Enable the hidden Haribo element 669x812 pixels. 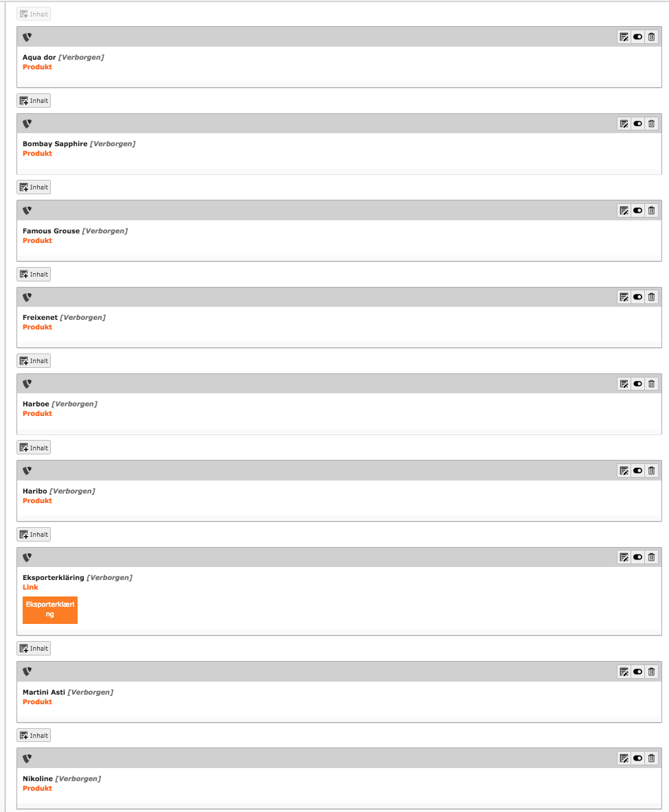coord(638,471)
